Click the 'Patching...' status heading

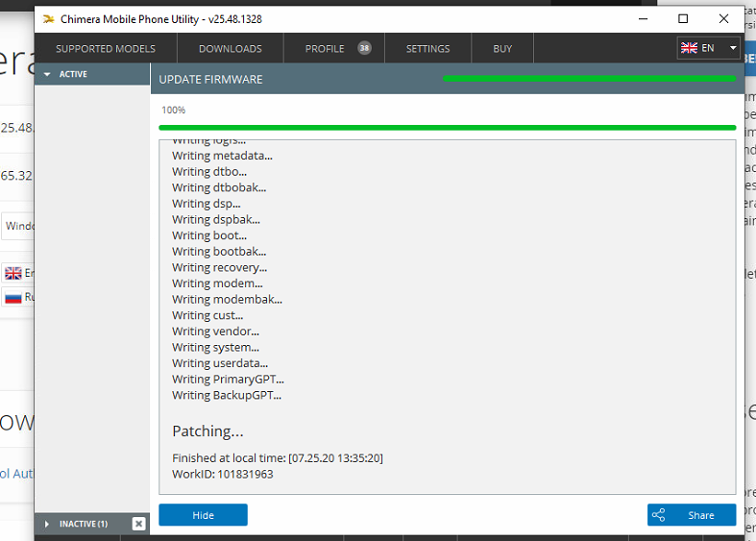[207, 430]
